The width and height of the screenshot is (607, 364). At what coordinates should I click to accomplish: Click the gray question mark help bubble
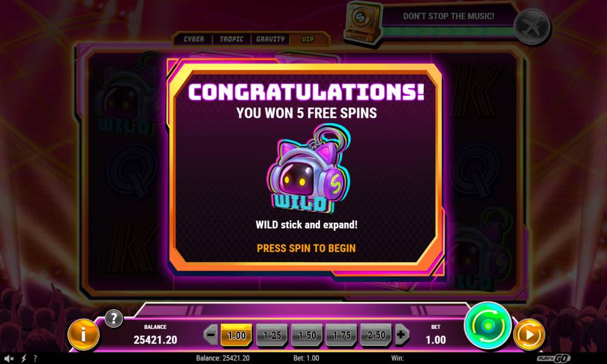114,318
